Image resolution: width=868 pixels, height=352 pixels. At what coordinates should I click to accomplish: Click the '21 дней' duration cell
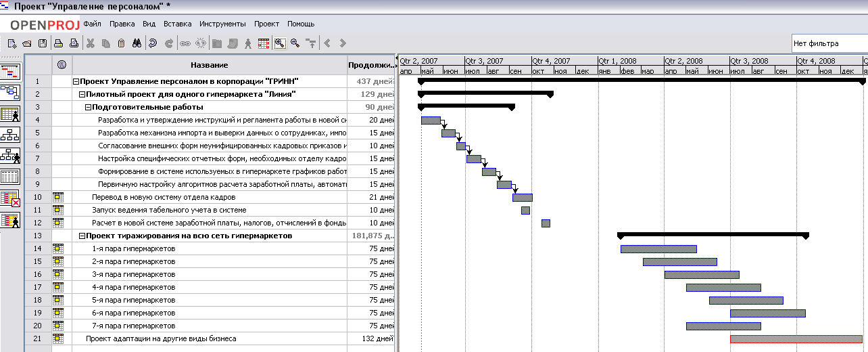click(x=370, y=198)
